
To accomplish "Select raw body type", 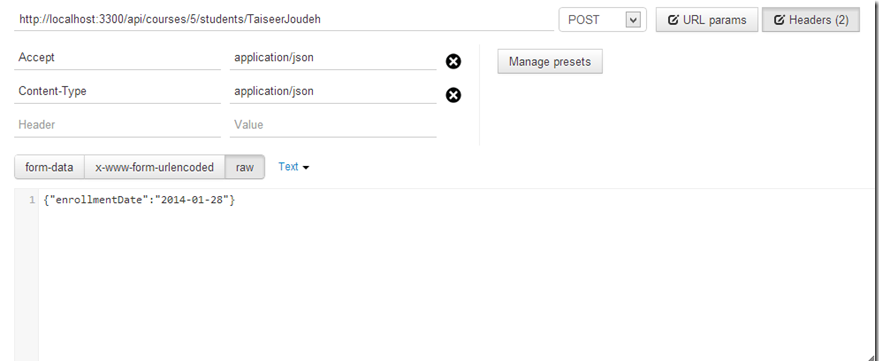I will [245, 167].
